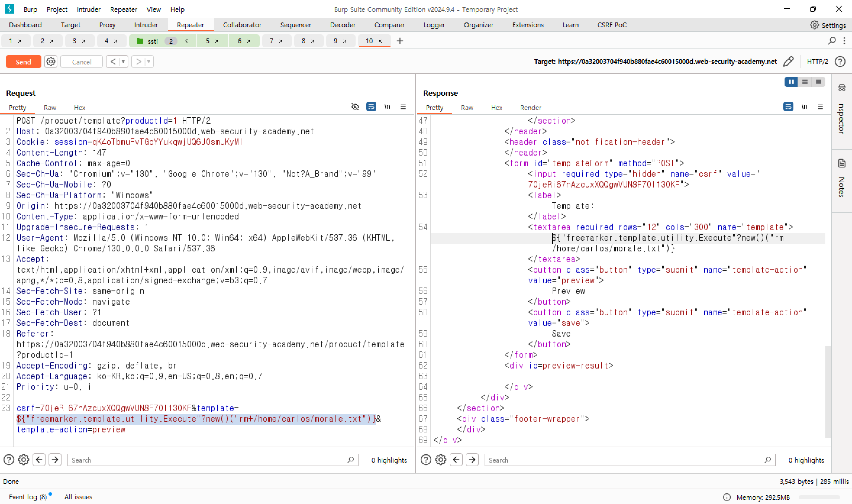
Task: Switch Response view to Raw
Action: coord(467,108)
